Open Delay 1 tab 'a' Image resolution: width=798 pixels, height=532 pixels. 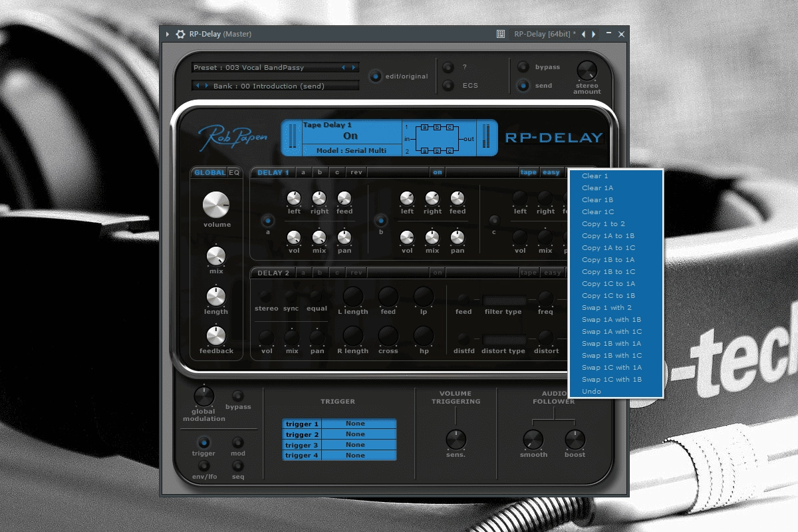[x=303, y=173]
